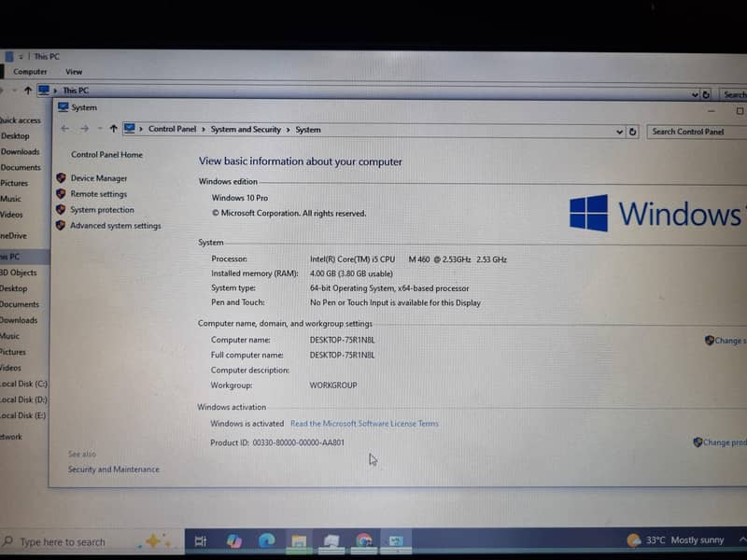
Task: Launch Copilot from the taskbar
Action: (x=234, y=541)
